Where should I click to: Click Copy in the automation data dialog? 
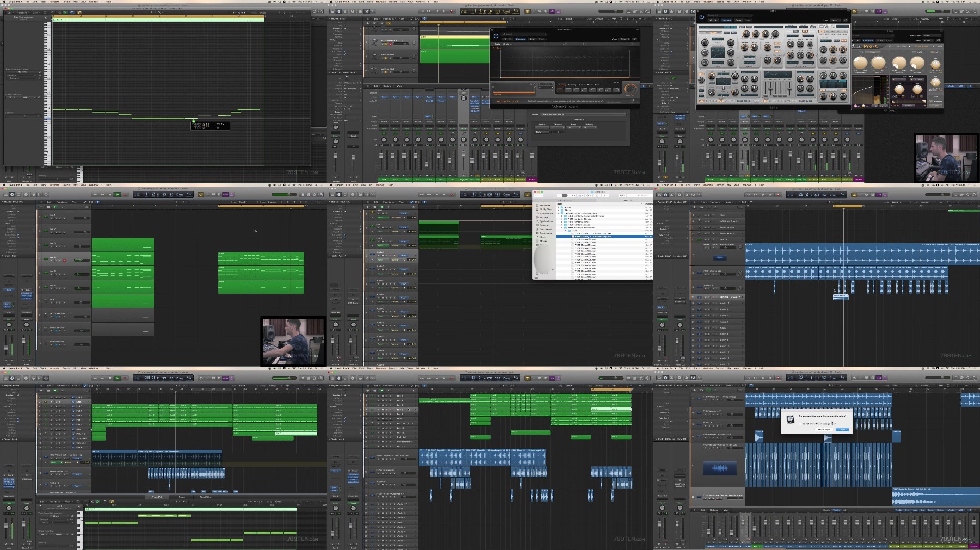842,429
